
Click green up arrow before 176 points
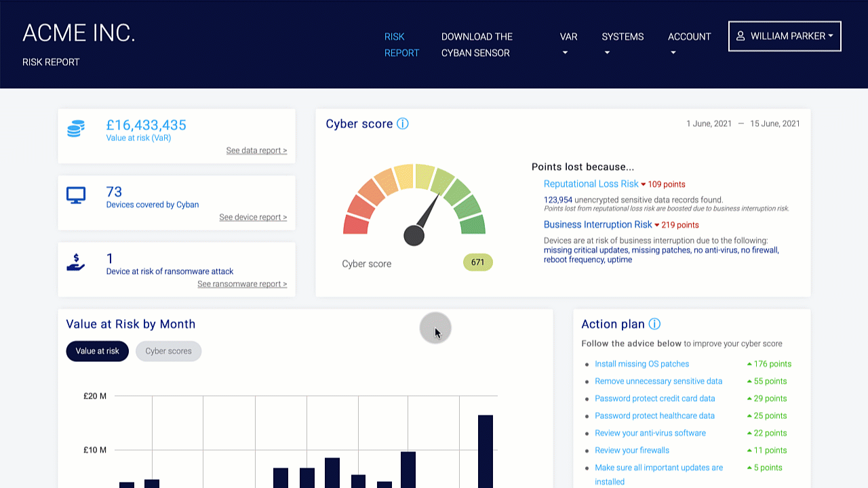click(x=749, y=364)
